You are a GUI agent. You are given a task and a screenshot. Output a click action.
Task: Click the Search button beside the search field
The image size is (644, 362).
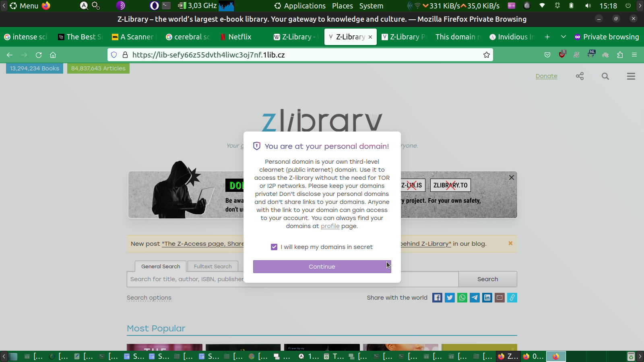[x=488, y=279]
